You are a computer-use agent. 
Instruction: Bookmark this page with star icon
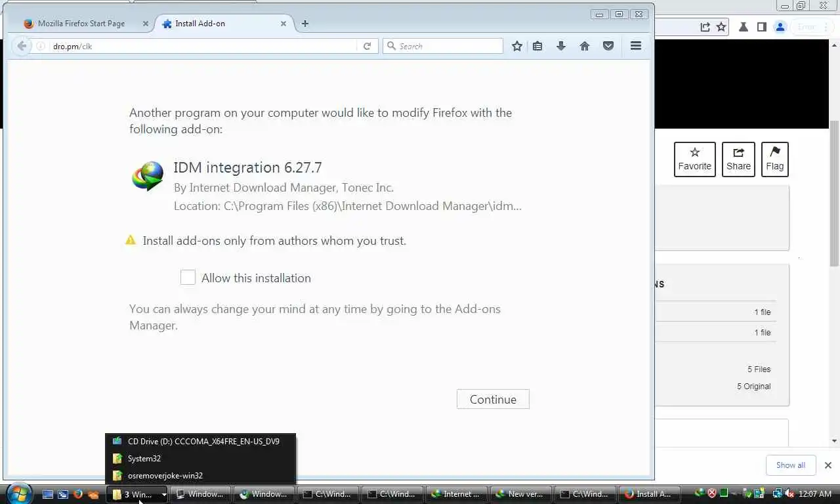pyautogui.click(x=517, y=46)
